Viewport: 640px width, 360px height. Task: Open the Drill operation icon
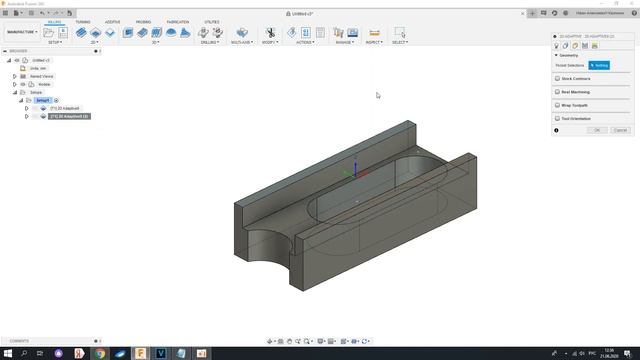[203, 33]
